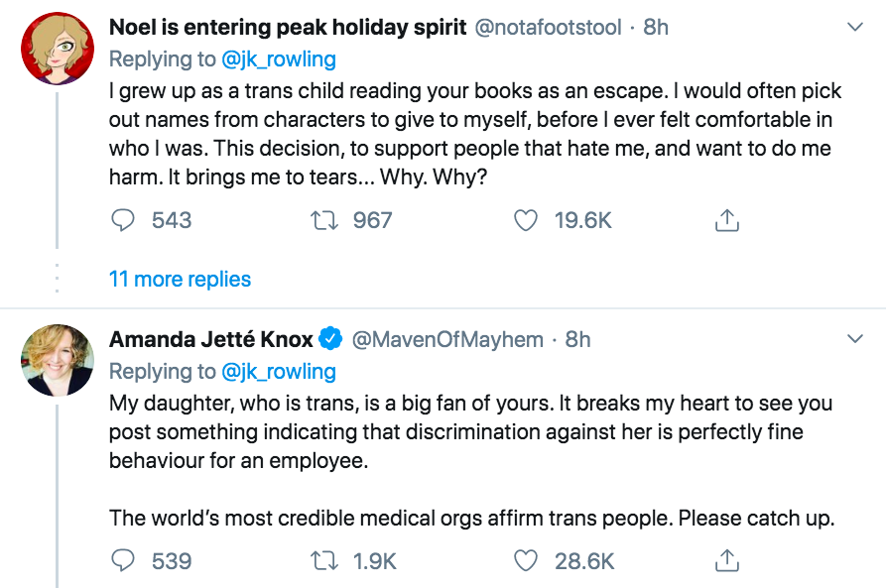This screenshot has width=886, height=588.
Task: Open @jk_rowling link in Noel's reply
Action: (279, 59)
